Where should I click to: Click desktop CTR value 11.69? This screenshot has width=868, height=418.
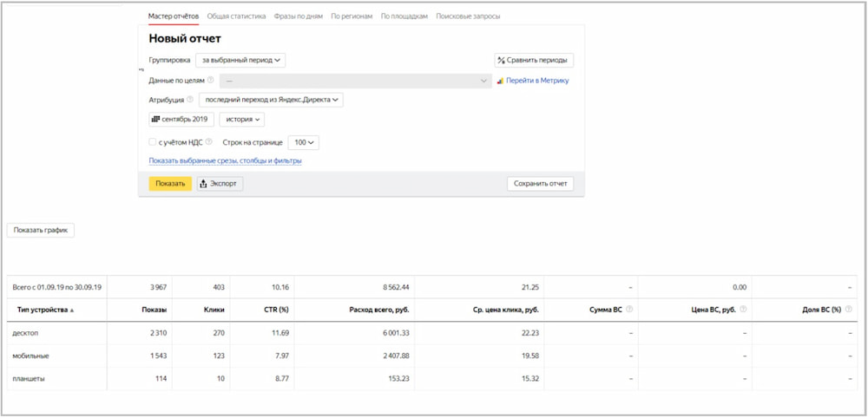(x=279, y=333)
